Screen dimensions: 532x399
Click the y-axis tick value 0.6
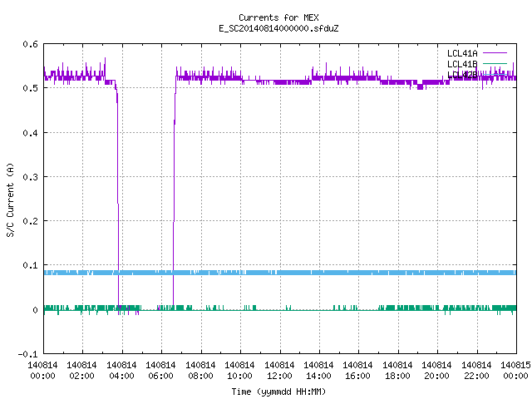click(x=30, y=44)
